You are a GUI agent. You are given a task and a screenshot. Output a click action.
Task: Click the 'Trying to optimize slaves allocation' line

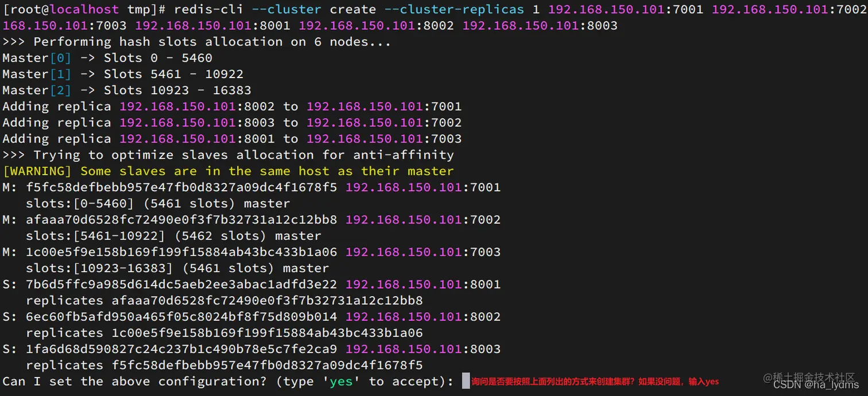tap(228, 155)
